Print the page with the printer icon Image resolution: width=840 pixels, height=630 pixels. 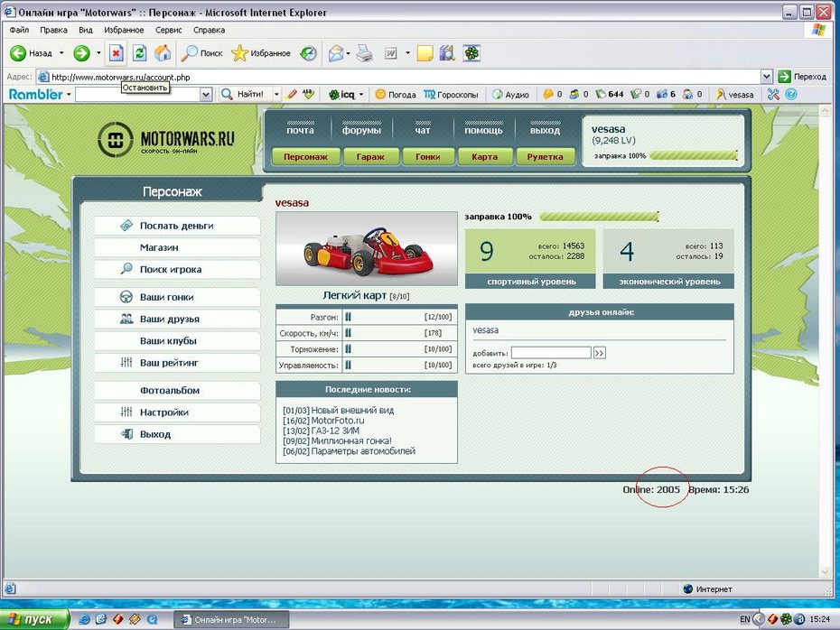(x=364, y=53)
